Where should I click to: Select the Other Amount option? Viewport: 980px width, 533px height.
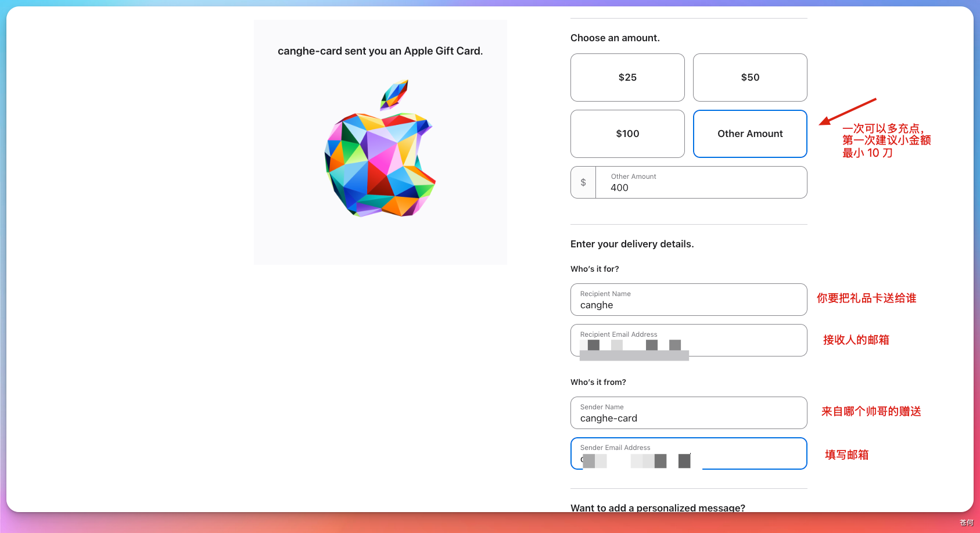[x=750, y=134]
